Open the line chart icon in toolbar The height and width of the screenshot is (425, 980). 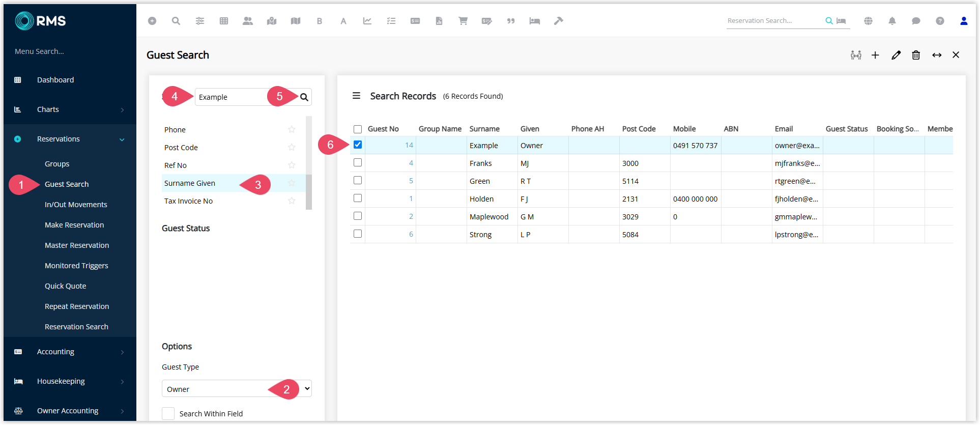[367, 21]
